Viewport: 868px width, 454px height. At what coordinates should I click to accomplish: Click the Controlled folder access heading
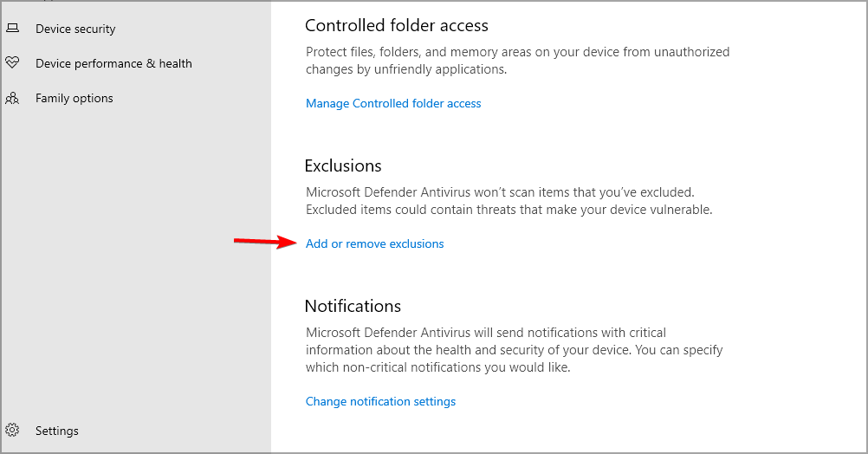397,26
